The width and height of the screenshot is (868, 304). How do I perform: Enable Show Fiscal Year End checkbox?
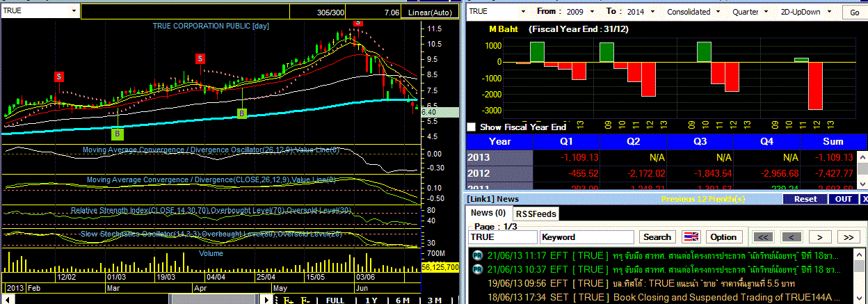coord(472,127)
